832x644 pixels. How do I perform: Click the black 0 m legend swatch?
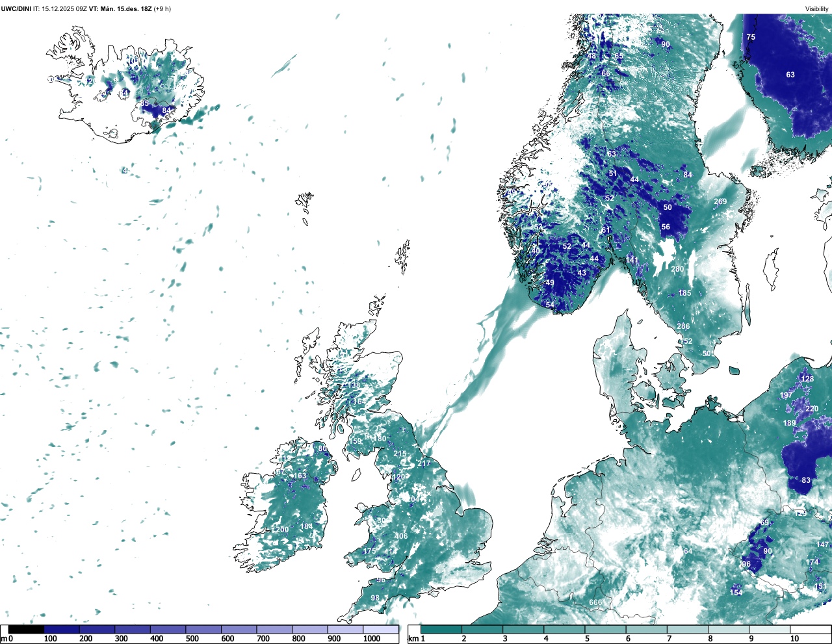tap(26, 630)
